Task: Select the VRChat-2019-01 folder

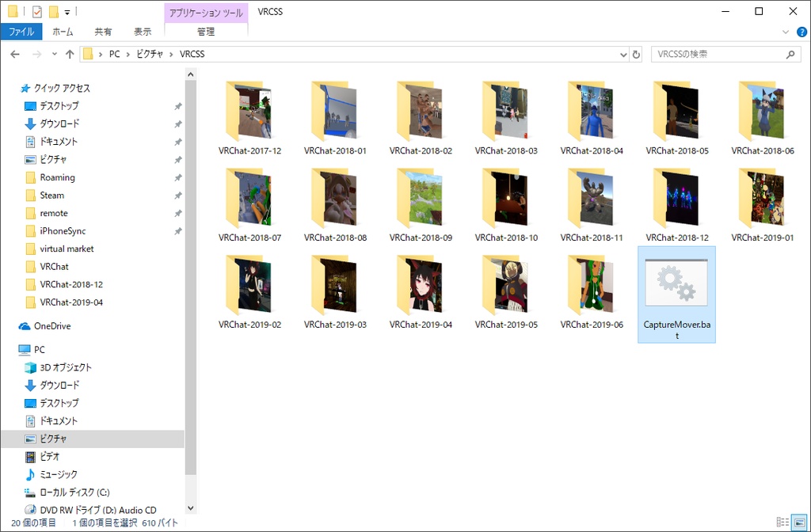Action: point(763,205)
